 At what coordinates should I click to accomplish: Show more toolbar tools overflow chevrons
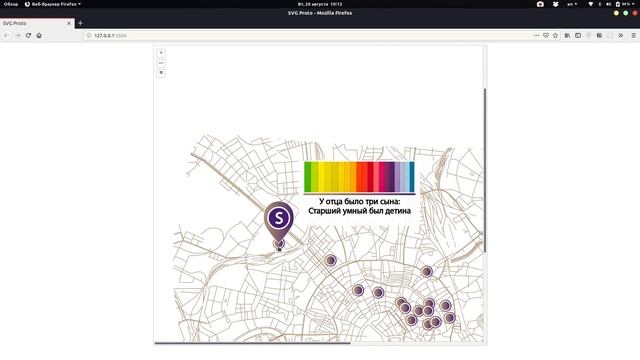(621, 36)
